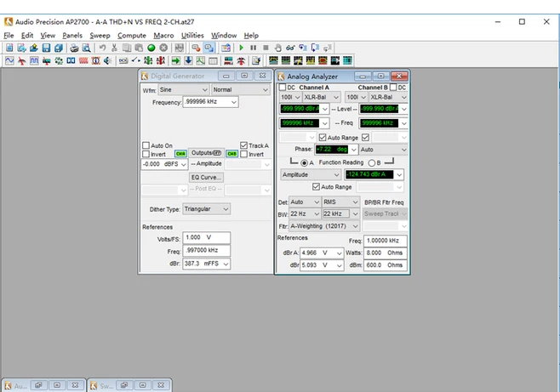Click the New Test toolbar icon
This screenshot has height=392, width=560.
point(9,48)
